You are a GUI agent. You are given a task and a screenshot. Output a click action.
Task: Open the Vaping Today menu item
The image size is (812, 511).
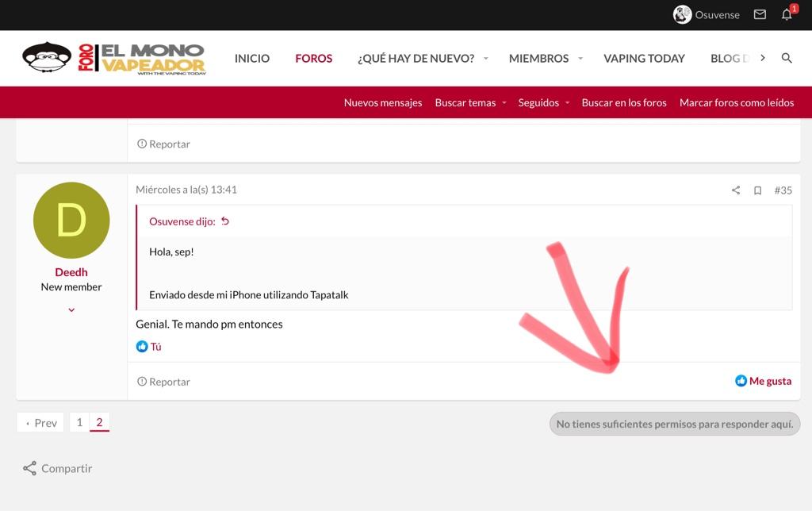click(x=644, y=58)
